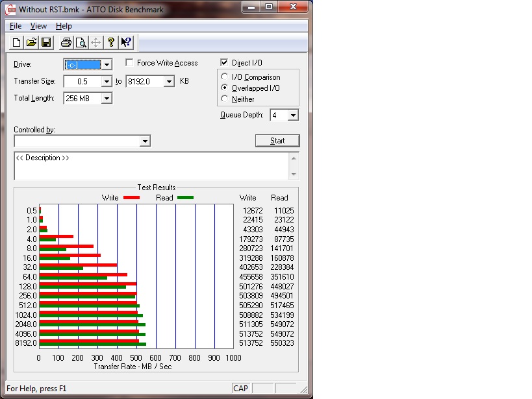532x399 pixels.
Task: Open the Queue Depth dropdown
Action: coord(293,115)
